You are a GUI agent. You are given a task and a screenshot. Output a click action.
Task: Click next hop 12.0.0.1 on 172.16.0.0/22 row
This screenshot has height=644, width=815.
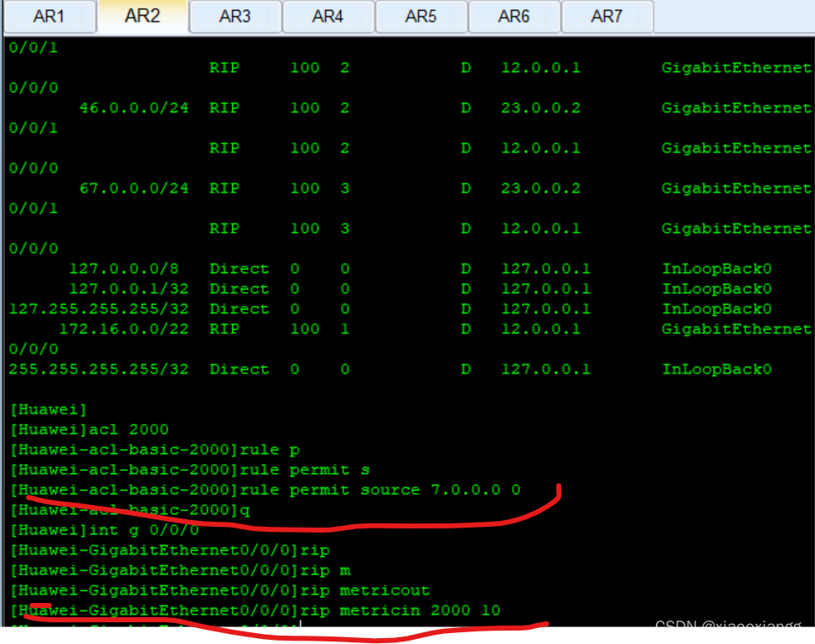tap(540, 329)
